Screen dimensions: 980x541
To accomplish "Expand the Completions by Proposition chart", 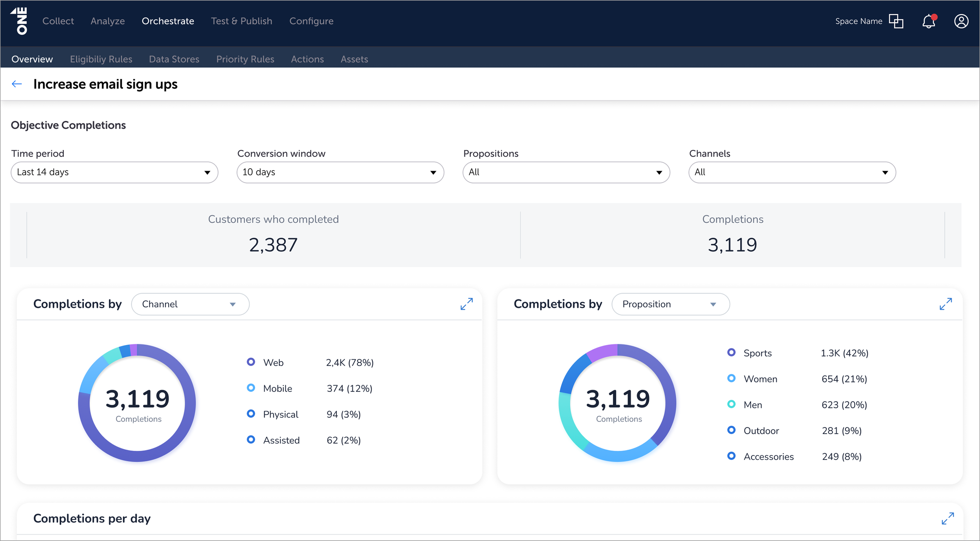I will [946, 304].
